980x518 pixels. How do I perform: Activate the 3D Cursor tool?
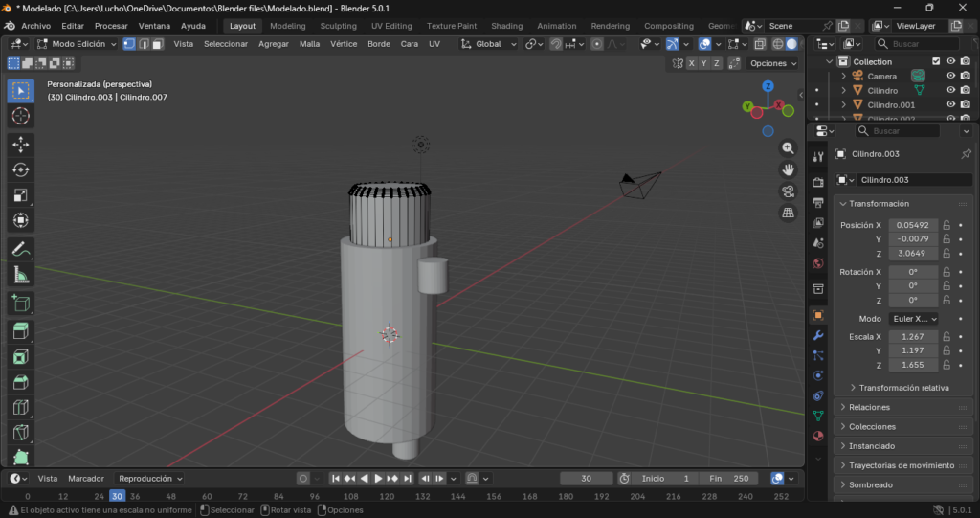[x=20, y=117]
